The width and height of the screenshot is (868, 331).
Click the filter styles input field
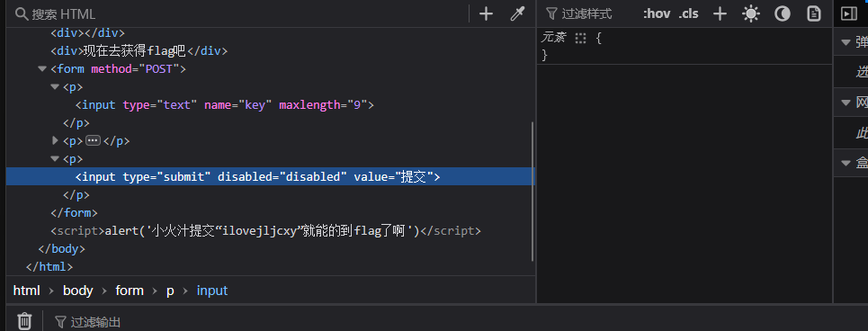click(586, 13)
